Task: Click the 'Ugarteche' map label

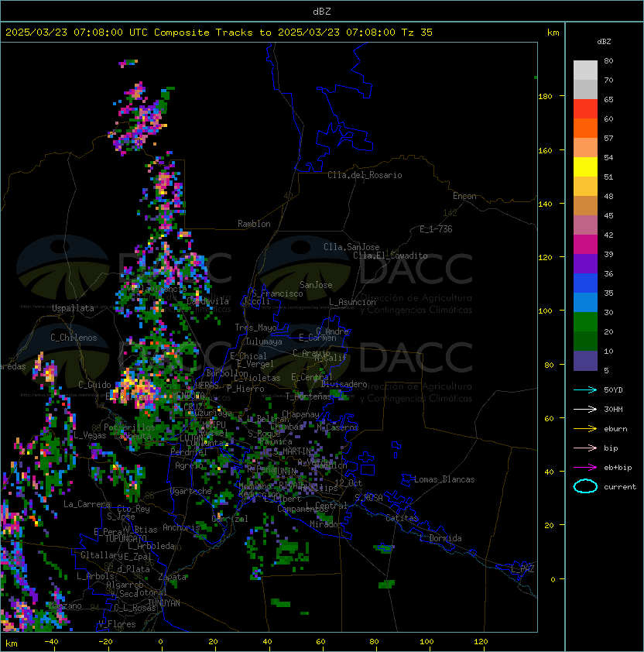Action: pos(191,491)
